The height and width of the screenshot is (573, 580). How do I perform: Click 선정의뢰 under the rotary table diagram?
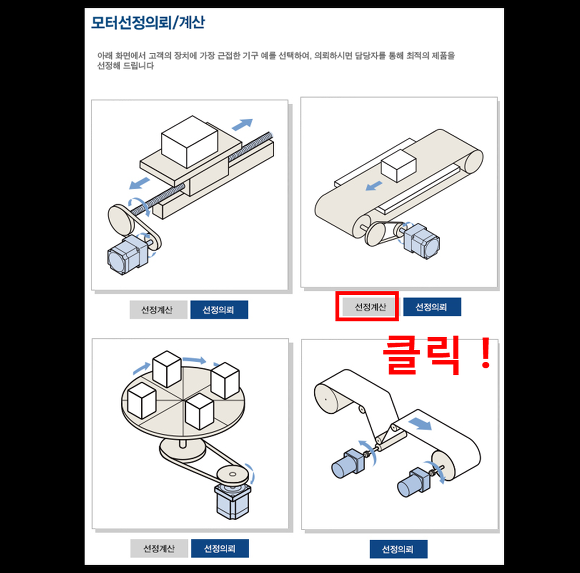[x=220, y=548]
